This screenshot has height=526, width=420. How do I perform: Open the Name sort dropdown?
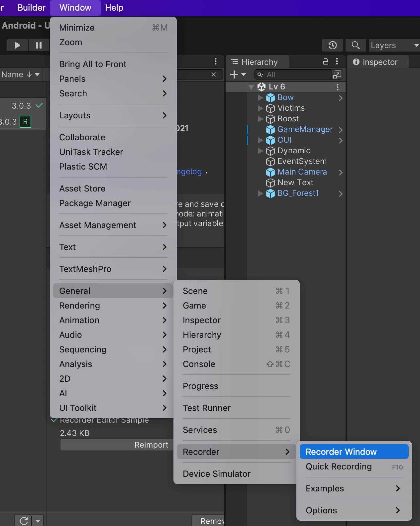[21, 74]
